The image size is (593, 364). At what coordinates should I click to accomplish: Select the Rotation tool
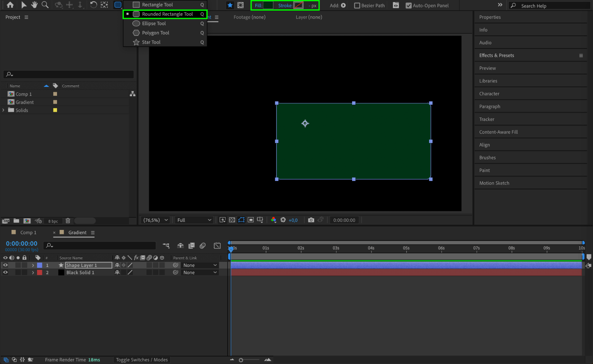point(93,5)
